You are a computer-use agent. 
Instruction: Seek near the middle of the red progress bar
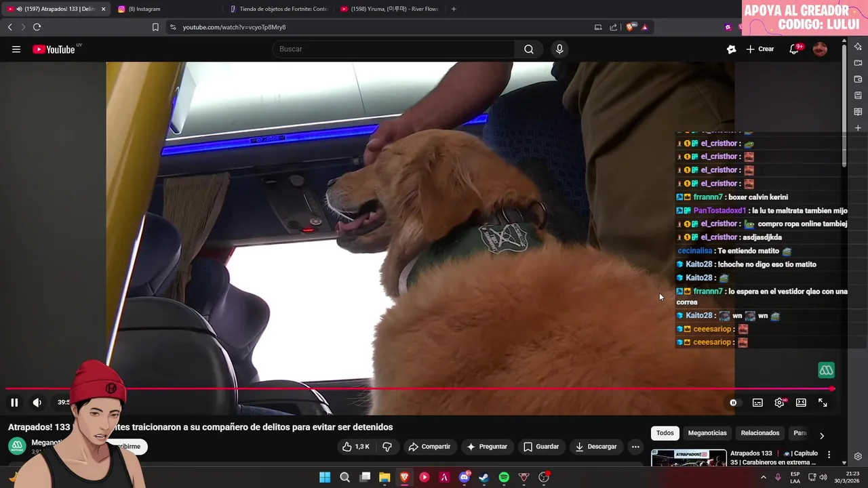click(x=419, y=389)
